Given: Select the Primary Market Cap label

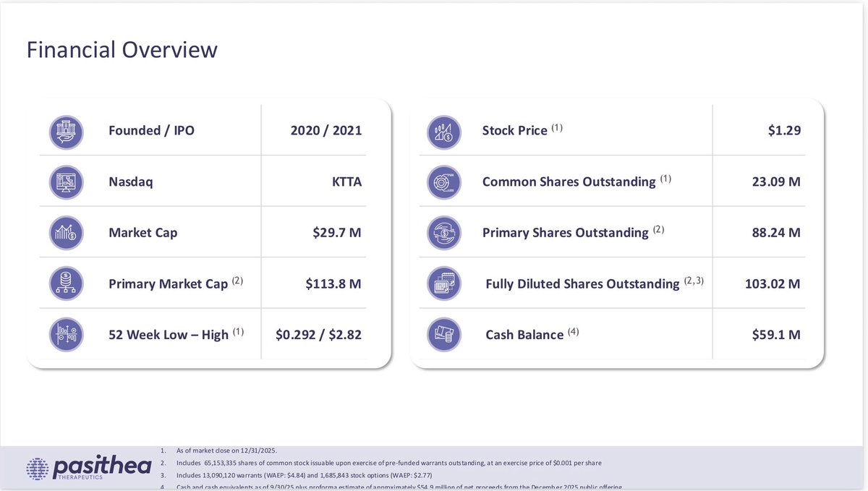Looking at the screenshot, I should pos(176,283).
